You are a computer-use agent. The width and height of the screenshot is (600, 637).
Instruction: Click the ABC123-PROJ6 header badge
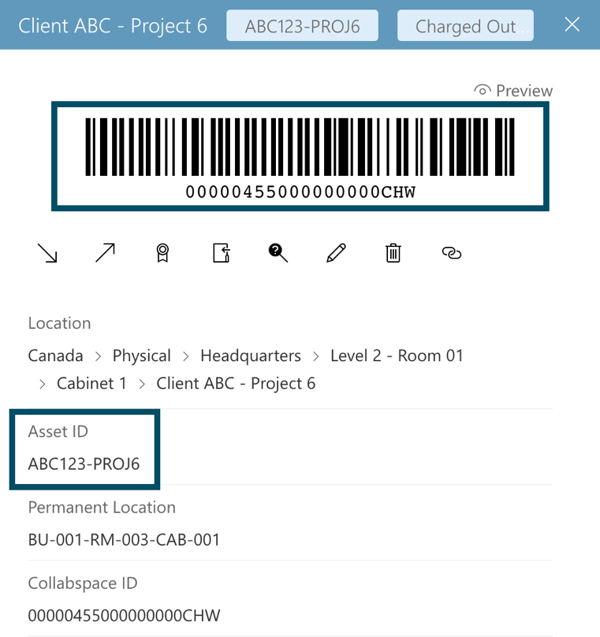click(x=302, y=26)
